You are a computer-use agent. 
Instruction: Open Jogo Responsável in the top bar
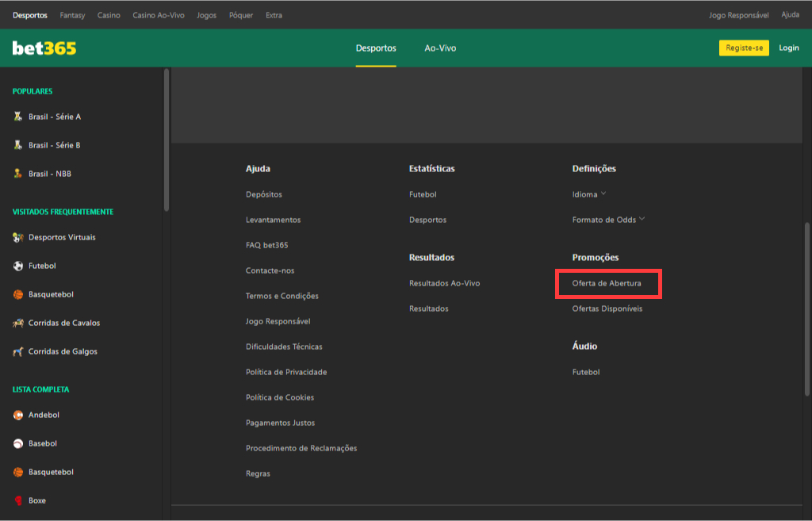pos(739,15)
